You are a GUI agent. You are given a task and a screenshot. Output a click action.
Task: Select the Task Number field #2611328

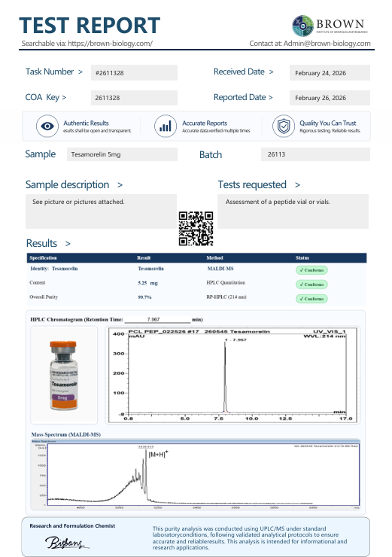[x=134, y=73]
